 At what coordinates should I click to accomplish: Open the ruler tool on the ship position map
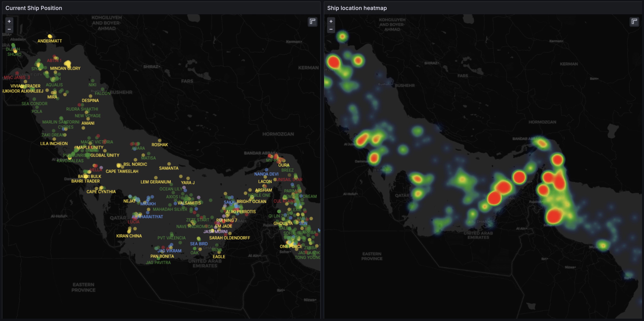click(312, 22)
